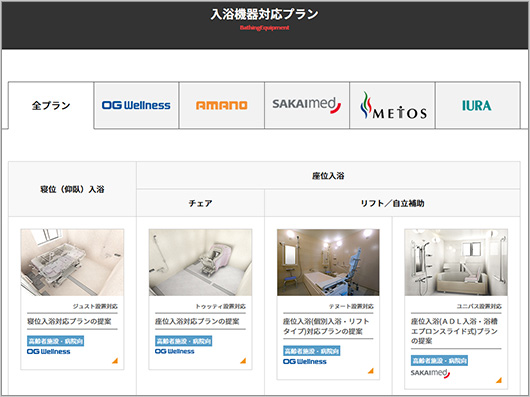Open the ユニバス bathtub thumbnail
Screen dimensions: 530x397
(456, 262)
